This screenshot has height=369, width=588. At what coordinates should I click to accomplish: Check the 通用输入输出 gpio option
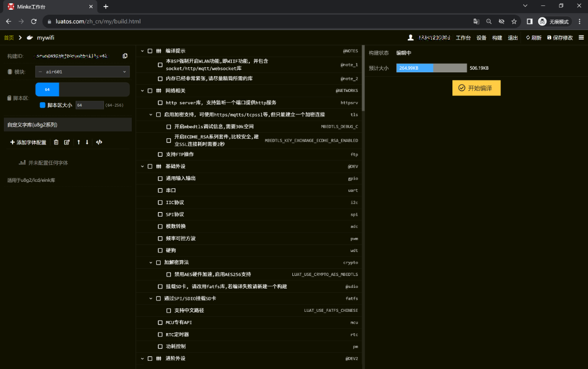(x=160, y=179)
